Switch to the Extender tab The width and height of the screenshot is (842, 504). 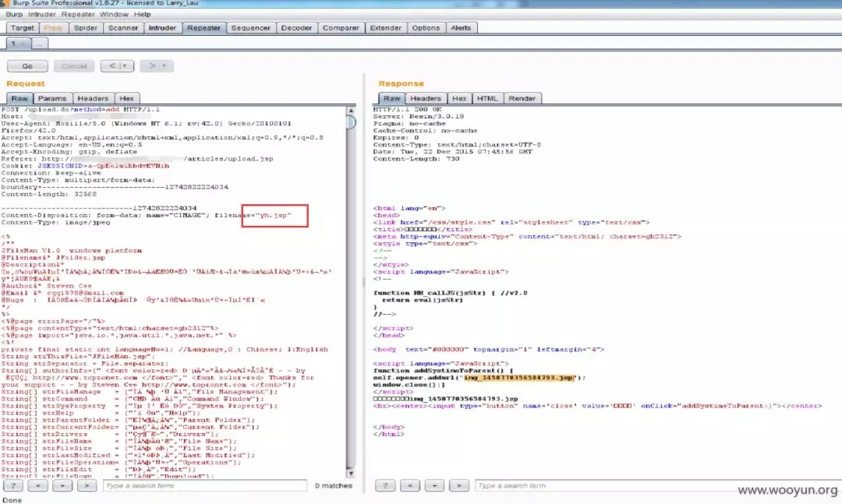(386, 28)
